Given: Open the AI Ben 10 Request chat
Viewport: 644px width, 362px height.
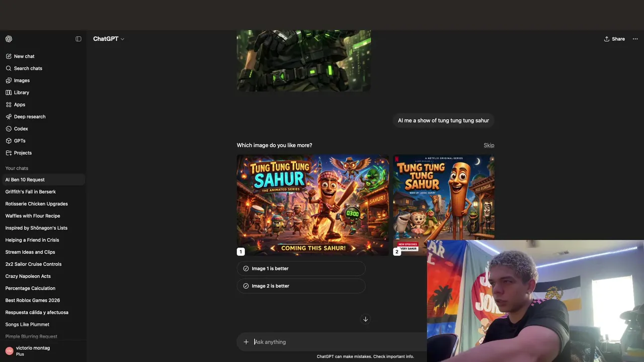Looking at the screenshot, I should (43, 179).
